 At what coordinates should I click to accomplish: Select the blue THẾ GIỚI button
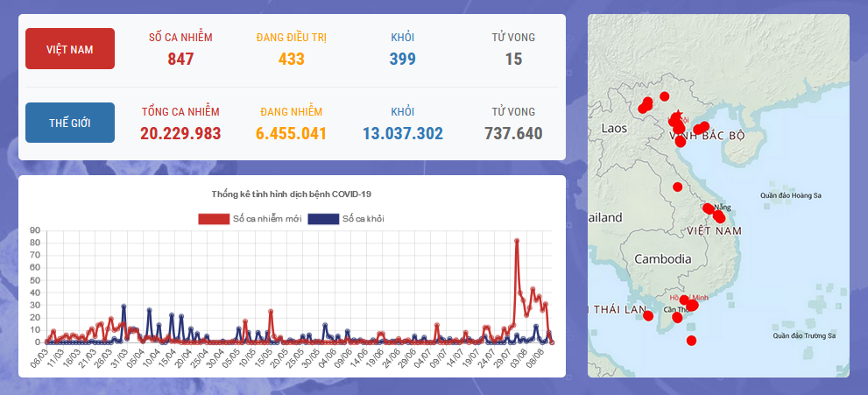(x=70, y=123)
